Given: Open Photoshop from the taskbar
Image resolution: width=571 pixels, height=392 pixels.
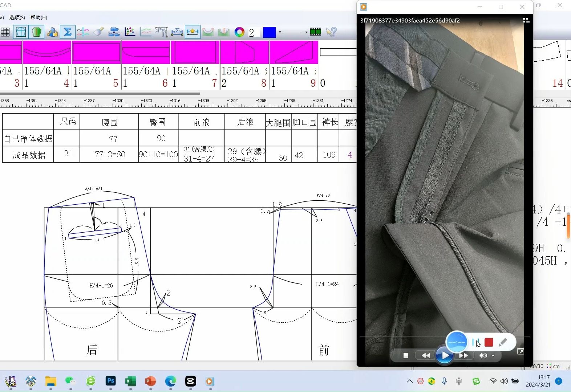Looking at the screenshot, I should [110, 381].
